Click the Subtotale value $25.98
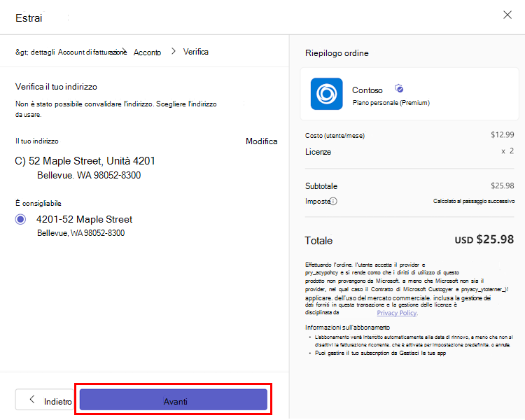This screenshot has height=420, width=525. pyautogui.click(x=502, y=185)
